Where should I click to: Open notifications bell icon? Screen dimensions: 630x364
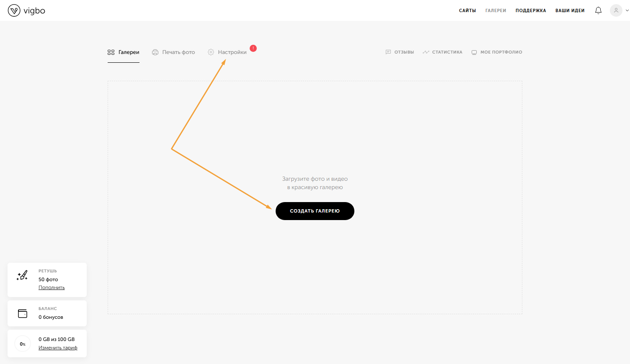[x=598, y=10]
